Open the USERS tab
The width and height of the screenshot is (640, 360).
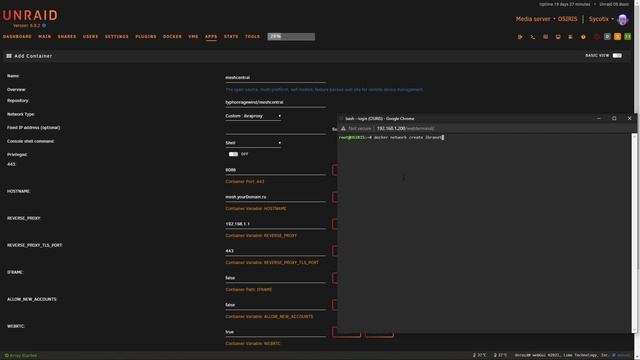(x=91, y=37)
